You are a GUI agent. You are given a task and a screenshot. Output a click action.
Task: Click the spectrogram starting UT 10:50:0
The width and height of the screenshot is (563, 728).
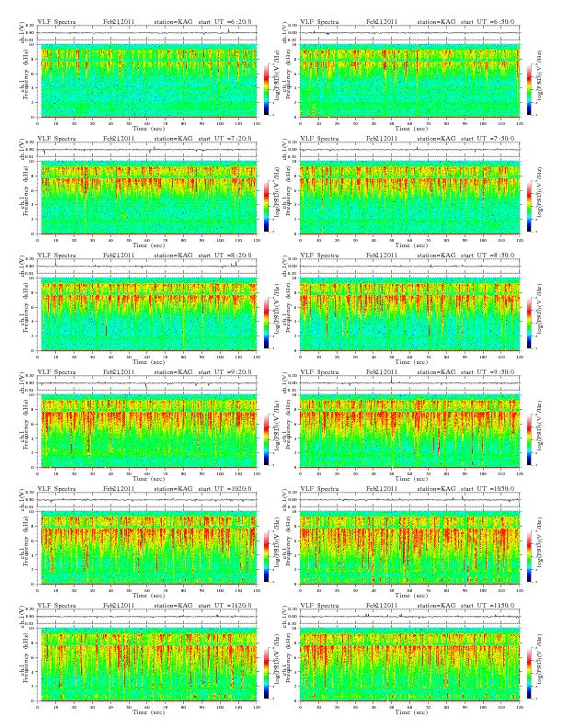coord(409,548)
